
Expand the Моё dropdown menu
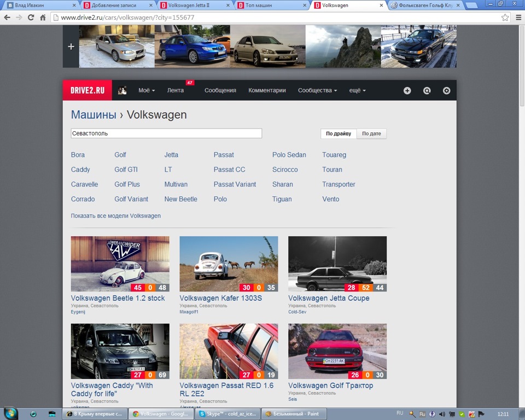coord(147,90)
